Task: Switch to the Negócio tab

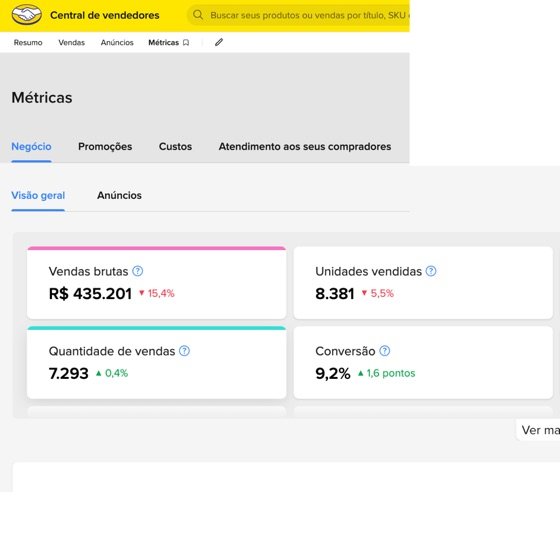Action: tap(31, 146)
